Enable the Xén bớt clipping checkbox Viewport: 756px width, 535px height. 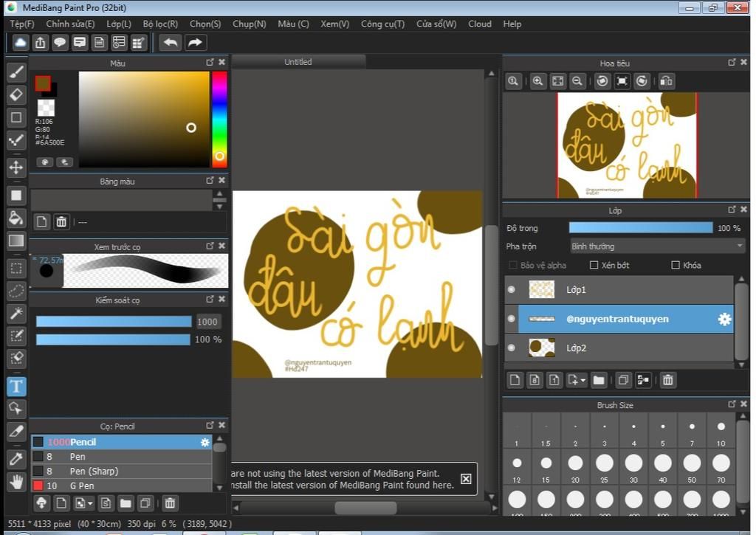pyautogui.click(x=594, y=265)
